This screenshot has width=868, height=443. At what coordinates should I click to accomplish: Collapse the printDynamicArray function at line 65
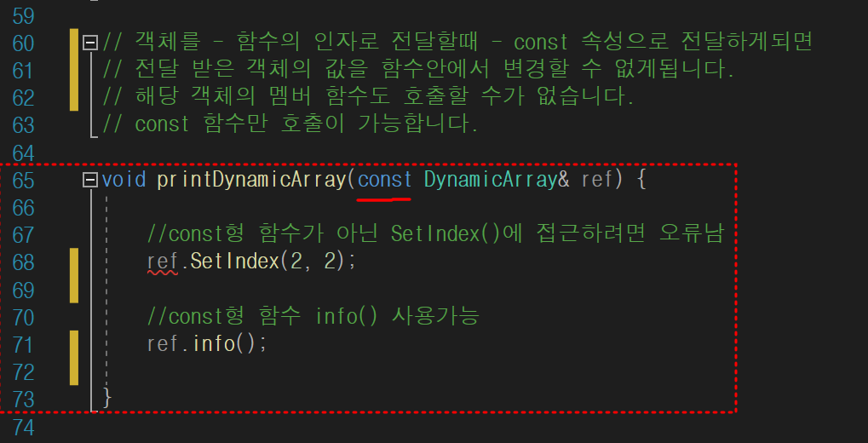[90, 180]
